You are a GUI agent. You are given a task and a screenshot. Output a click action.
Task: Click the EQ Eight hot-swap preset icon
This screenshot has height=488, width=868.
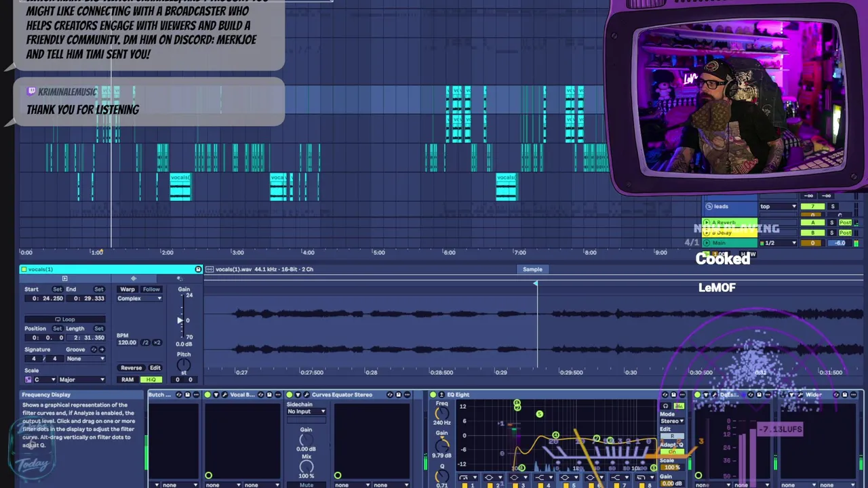click(665, 394)
